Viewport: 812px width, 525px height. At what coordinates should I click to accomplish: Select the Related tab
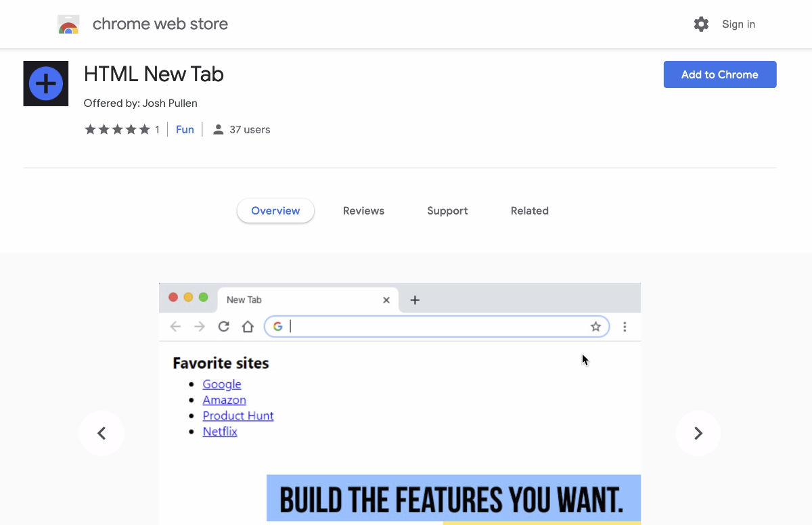pos(529,211)
